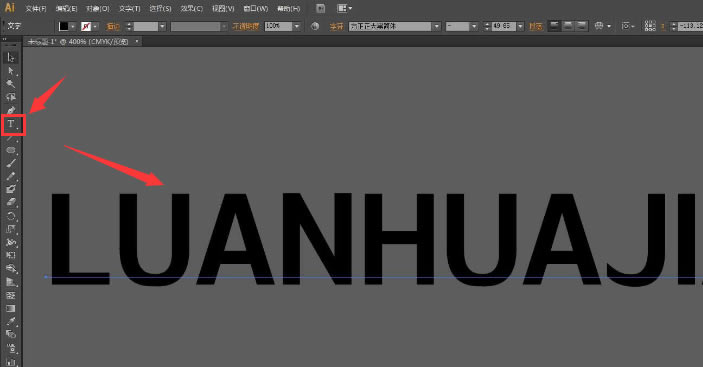Select the Type tool (T icon)

[12, 125]
